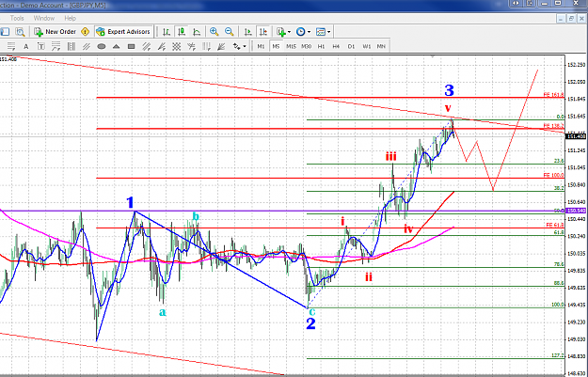Screen dimensions: 588x377
Task: Click the blue wave label '2'
Action: click(310, 323)
